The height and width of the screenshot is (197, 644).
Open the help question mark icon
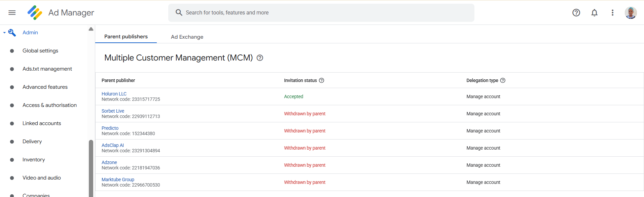click(x=576, y=13)
